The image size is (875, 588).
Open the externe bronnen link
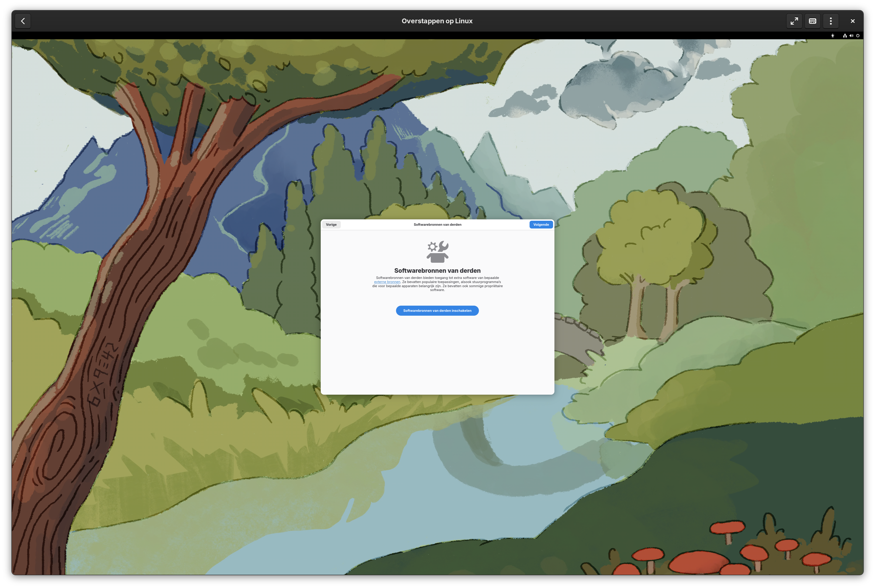coord(387,282)
